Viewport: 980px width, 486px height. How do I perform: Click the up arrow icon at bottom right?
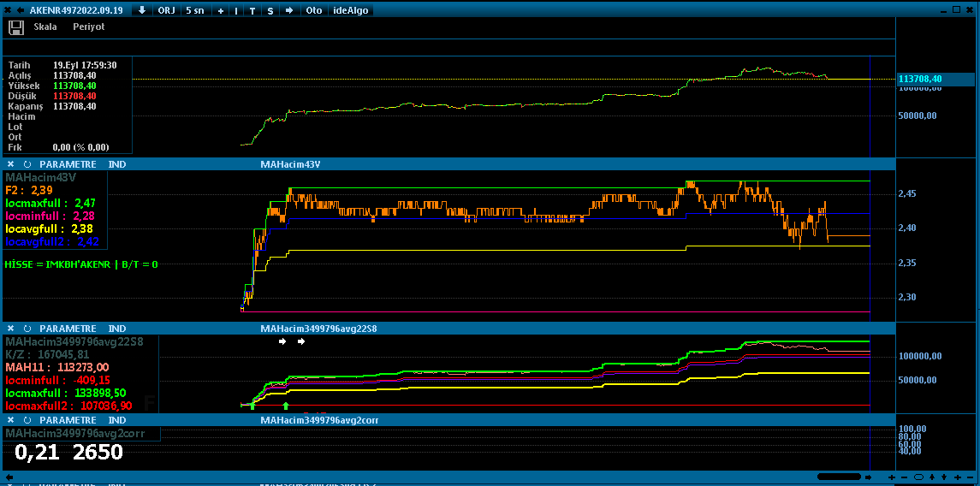[932, 477]
